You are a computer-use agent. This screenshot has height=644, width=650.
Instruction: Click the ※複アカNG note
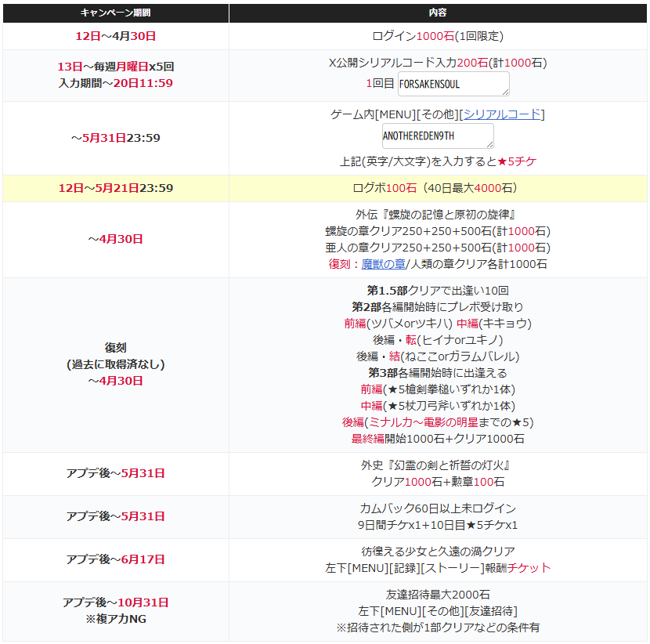(x=116, y=619)
